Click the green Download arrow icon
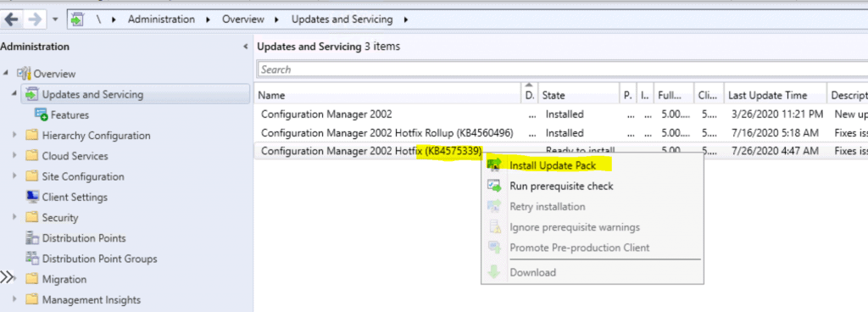Image resolution: width=868 pixels, height=312 pixels. click(x=494, y=272)
